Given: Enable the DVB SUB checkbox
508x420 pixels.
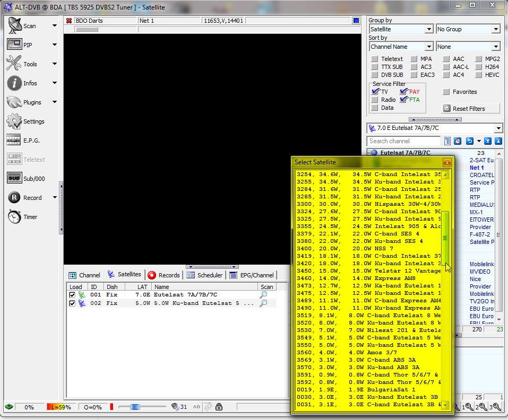Looking at the screenshot, I should [x=375, y=75].
